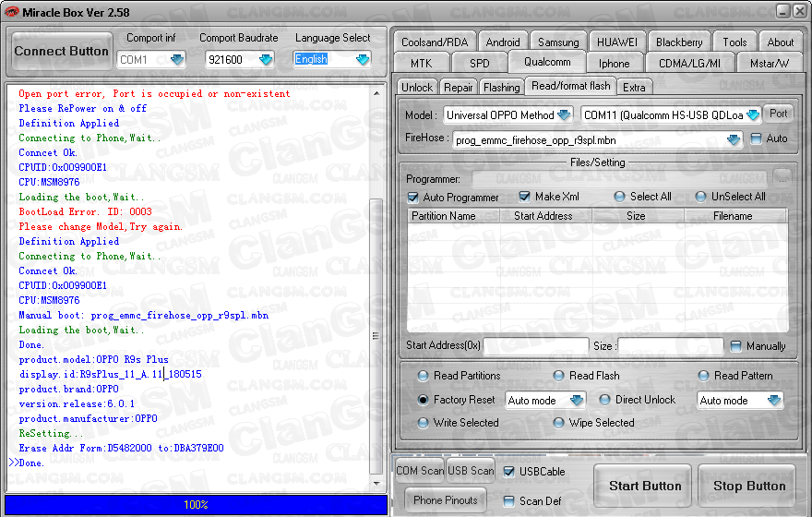Uncheck the Auto Programmer checkbox
Screen dimensions: 812x517
click(x=412, y=198)
